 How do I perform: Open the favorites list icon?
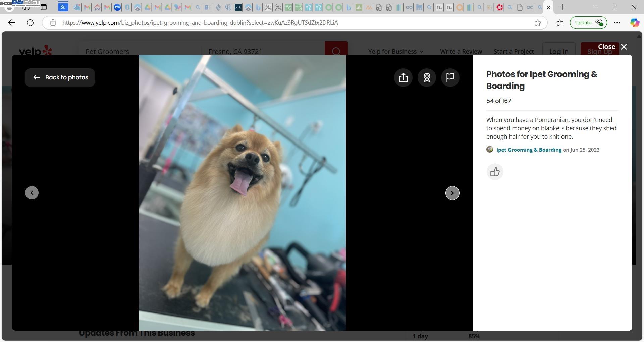559,23
